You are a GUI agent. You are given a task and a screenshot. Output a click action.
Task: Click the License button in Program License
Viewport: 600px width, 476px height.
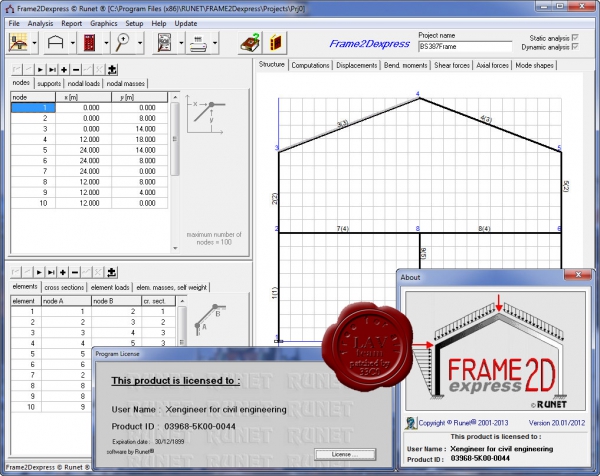tap(345, 455)
